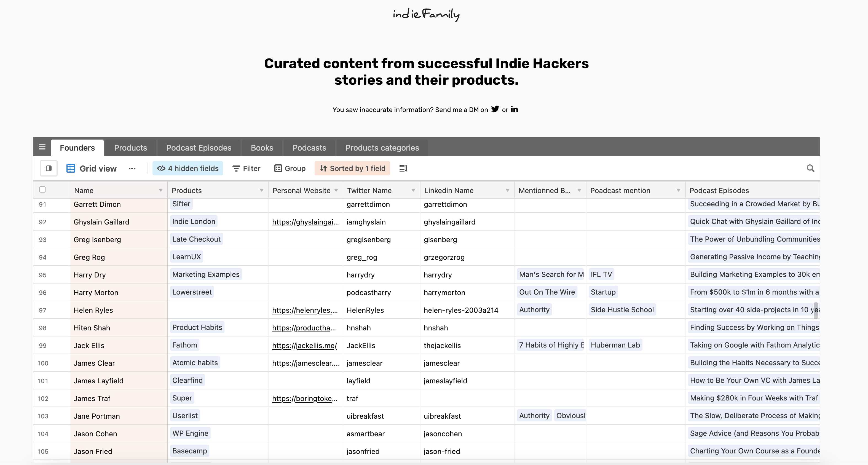Open the LinkedIn icon link
The height and width of the screenshot is (465, 868).
(x=514, y=109)
